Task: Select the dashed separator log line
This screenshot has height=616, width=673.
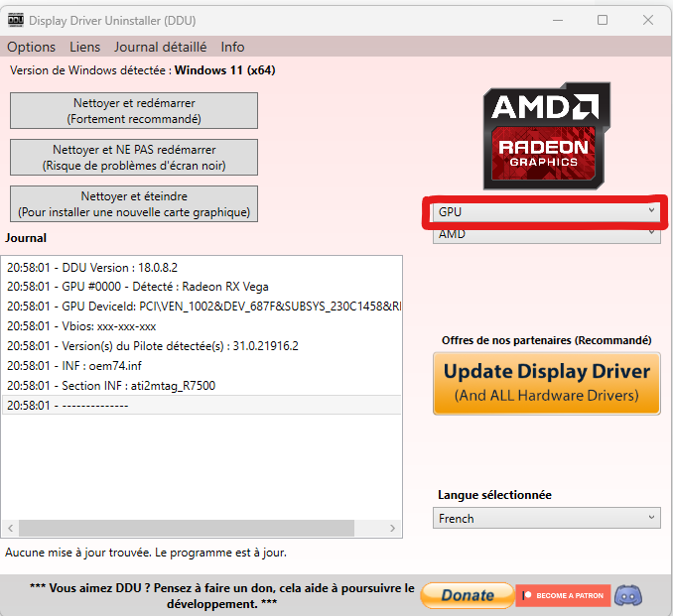Action: [x=202, y=405]
